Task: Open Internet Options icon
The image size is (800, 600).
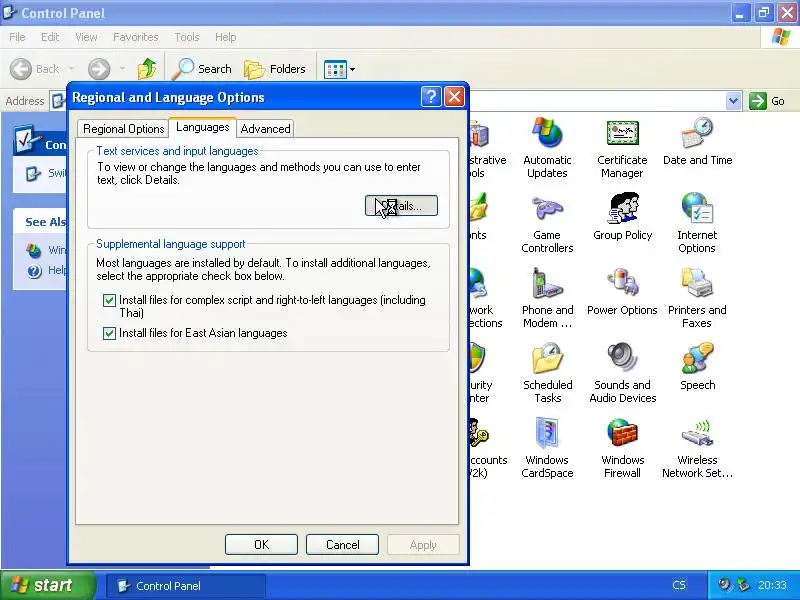Action: pyautogui.click(x=697, y=223)
